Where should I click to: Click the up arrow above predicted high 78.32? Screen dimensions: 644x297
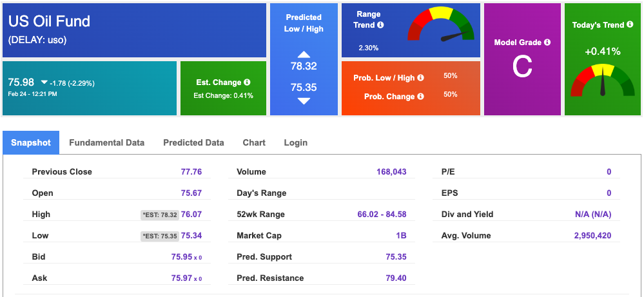tap(304, 54)
